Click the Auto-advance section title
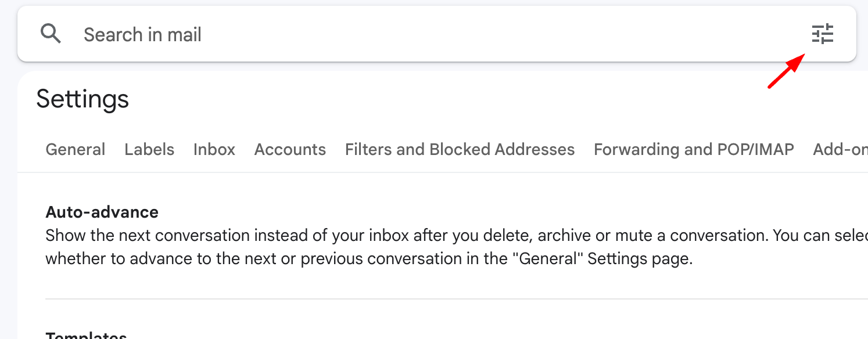Image resolution: width=868 pixels, height=339 pixels. click(x=102, y=212)
